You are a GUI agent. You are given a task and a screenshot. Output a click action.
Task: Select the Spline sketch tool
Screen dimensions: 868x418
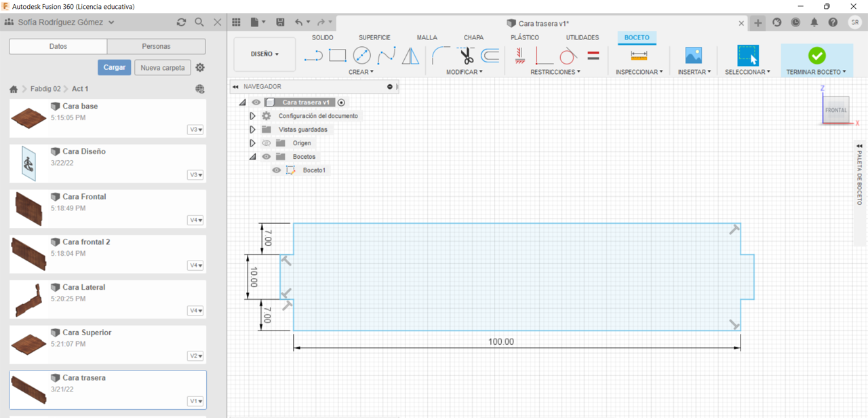coord(387,56)
